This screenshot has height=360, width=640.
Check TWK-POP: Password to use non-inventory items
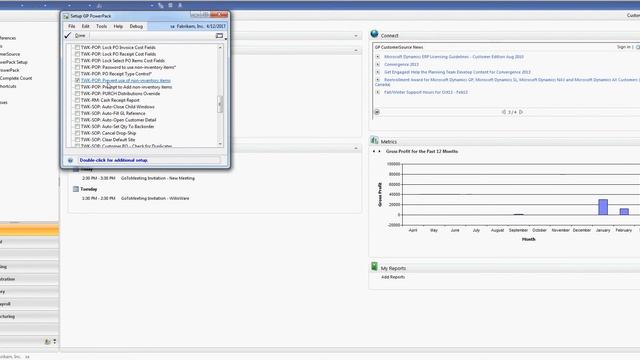[77, 67]
